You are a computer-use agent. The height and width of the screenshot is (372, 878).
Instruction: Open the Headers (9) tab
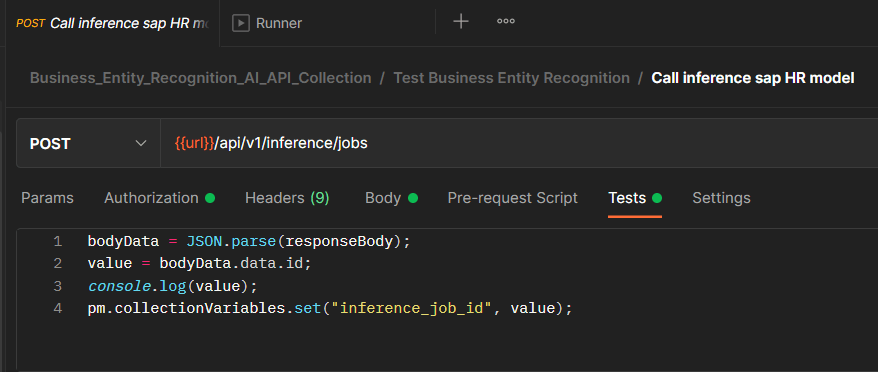(x=287, y=198)
